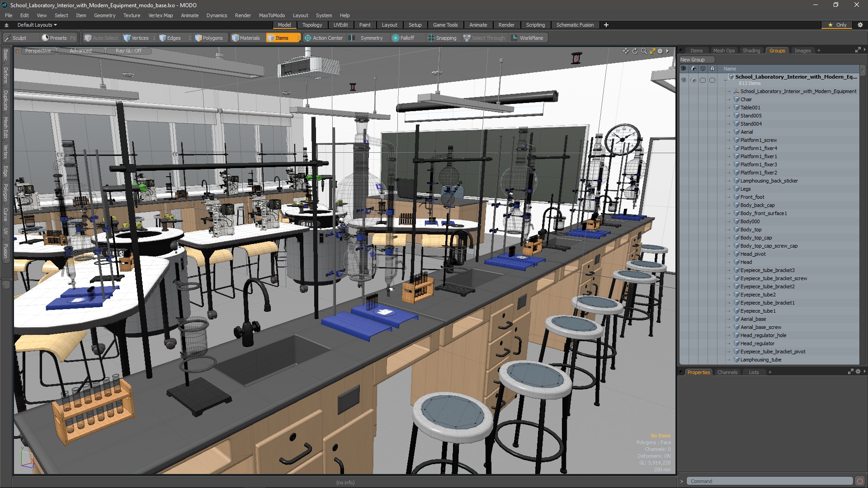Click the Command input field
This screenshot has height=488, width=868.
coord(769,481)
